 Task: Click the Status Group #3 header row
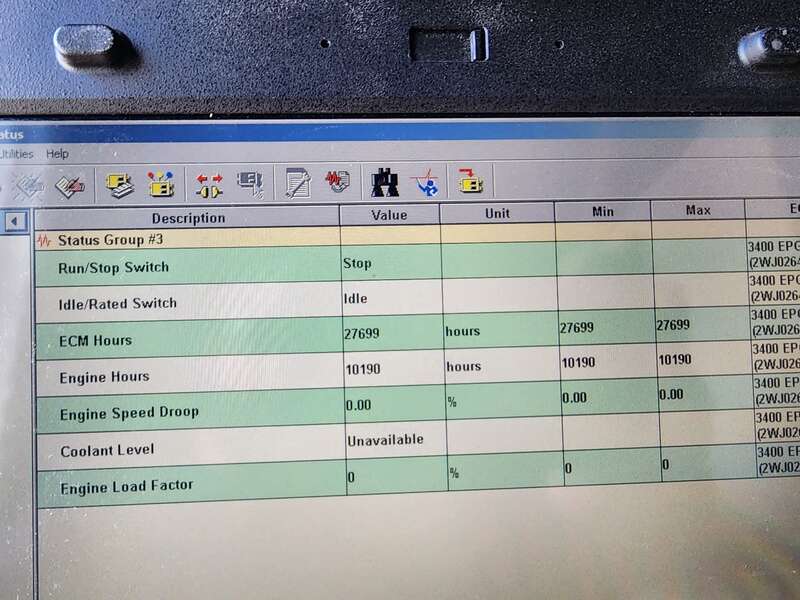[110, 241]
